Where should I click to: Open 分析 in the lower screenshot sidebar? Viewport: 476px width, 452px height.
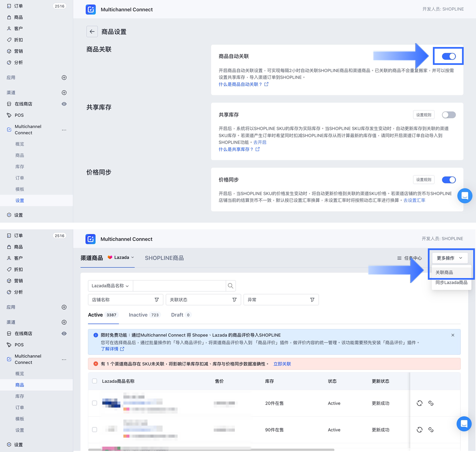click(18, 292)
